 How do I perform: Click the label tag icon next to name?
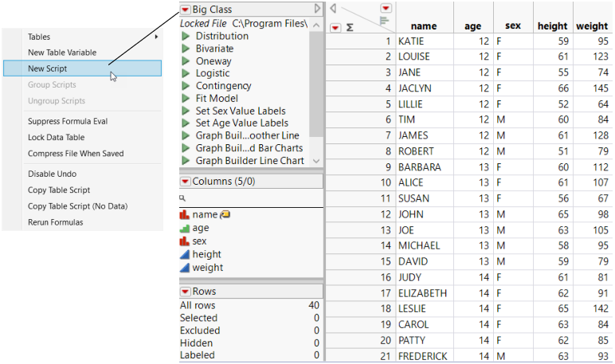pos(225,214)
